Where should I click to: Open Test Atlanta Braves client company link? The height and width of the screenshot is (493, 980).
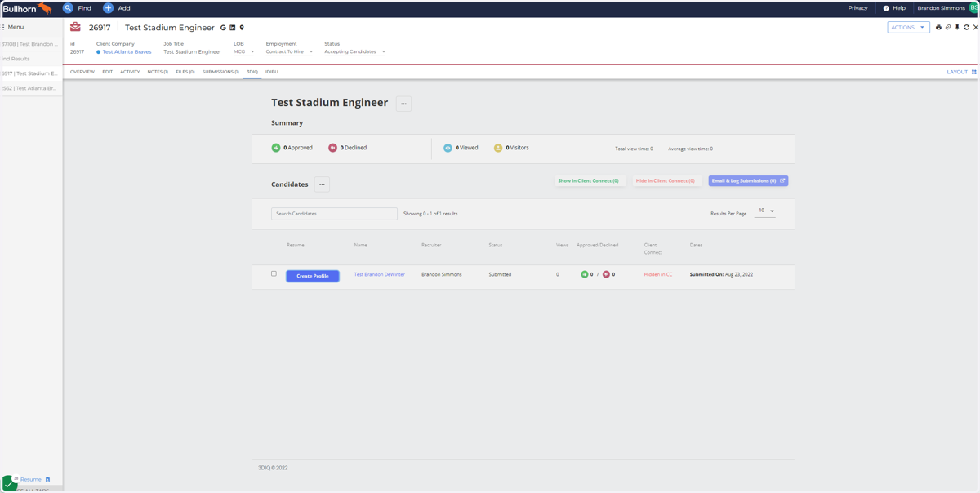click(x=127, y=51)
